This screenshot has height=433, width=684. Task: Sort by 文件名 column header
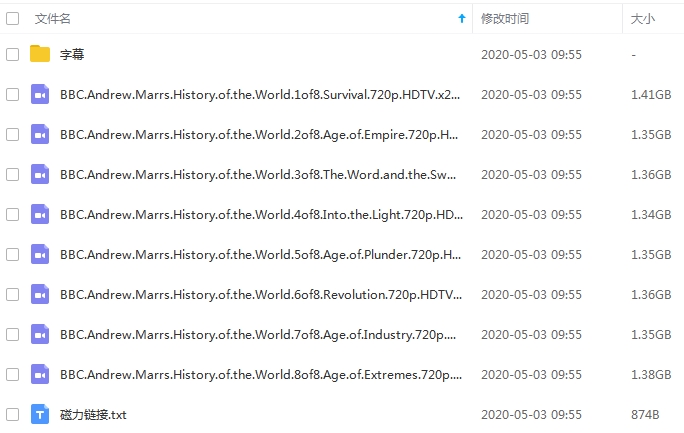coord(52,19)
